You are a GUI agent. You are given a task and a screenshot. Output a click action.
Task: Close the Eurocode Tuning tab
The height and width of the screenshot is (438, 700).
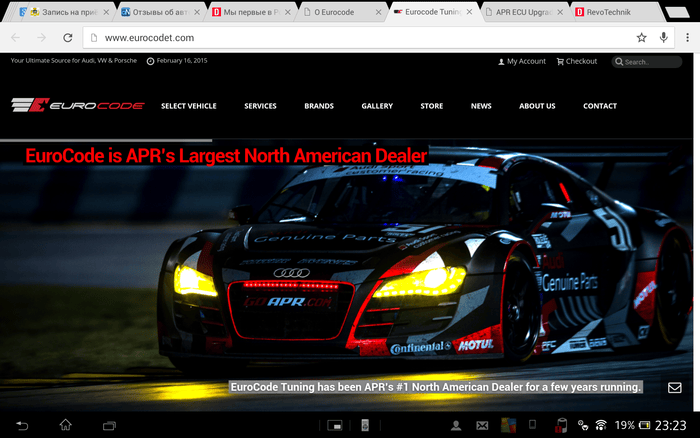[469, 12]
